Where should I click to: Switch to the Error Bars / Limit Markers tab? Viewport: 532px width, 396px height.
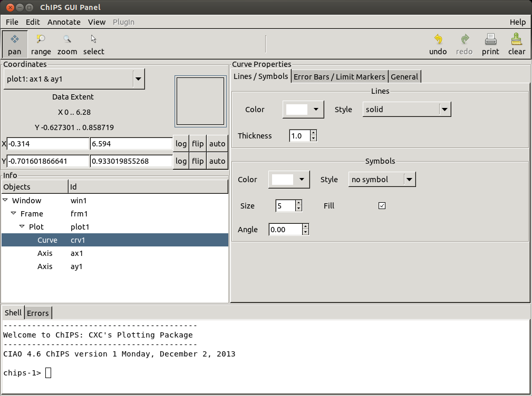pos(340,76)
